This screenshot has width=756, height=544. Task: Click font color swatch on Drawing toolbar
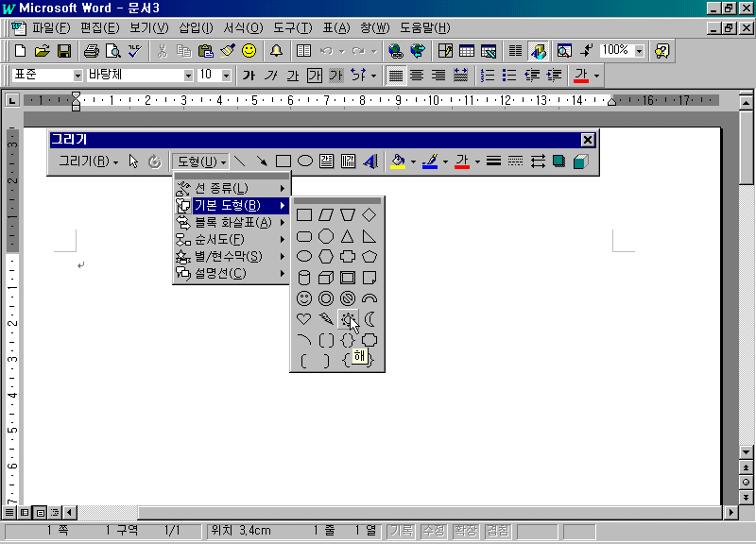(462, 161)
